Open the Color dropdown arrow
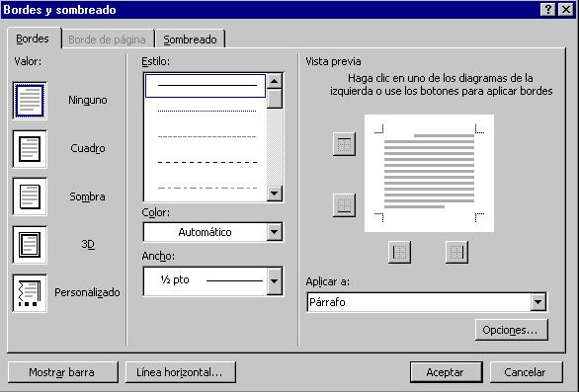 [275, 232]
